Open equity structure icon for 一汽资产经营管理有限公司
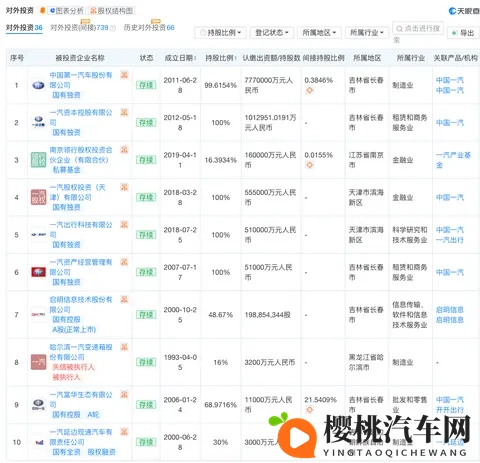480x463 pixels. [124, 262]
